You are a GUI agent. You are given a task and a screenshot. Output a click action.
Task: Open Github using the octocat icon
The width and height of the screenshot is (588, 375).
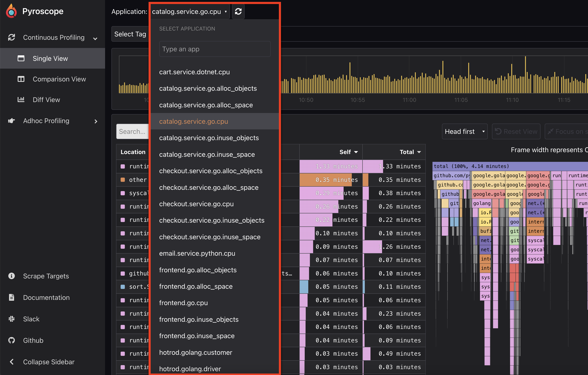pos(12,340)
